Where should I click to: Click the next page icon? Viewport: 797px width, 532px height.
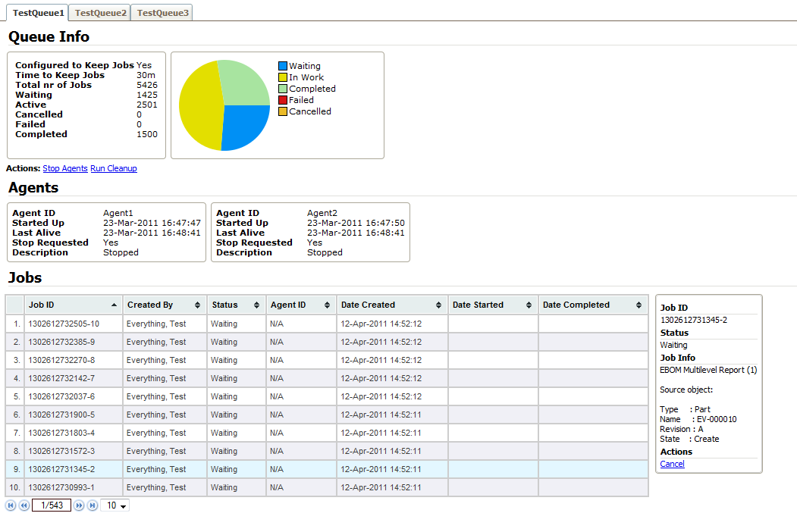coord(78,505)
